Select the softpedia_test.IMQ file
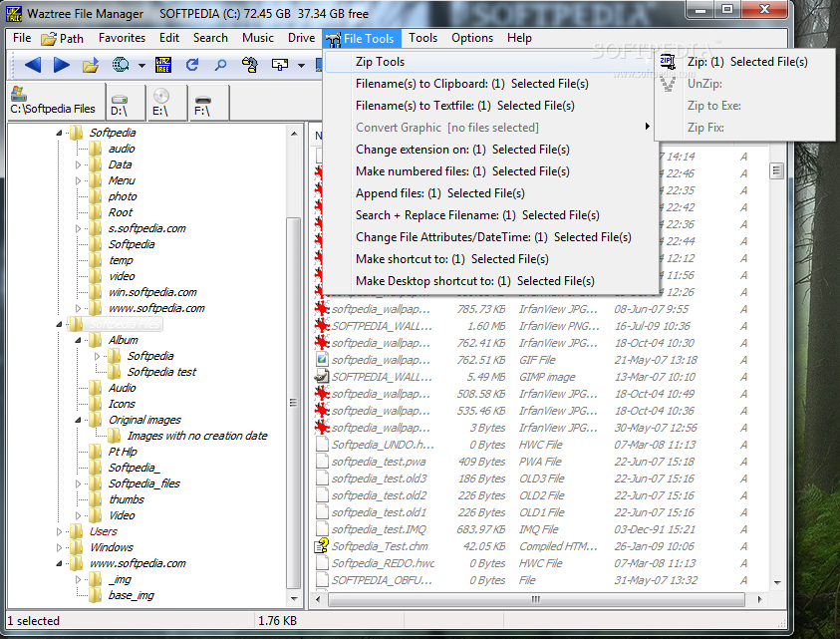Image resolution: width=840 pixels, height=639 pixels. click(x=380, y=529)
